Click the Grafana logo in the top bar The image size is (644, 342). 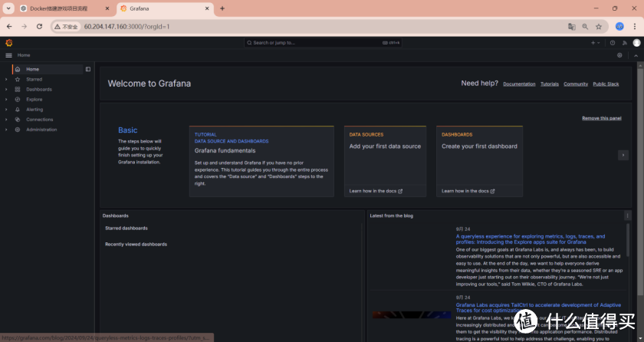click(9, 43)
